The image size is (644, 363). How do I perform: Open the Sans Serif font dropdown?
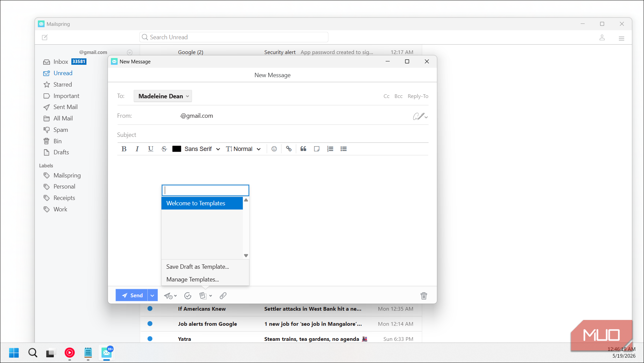point(202,149)
